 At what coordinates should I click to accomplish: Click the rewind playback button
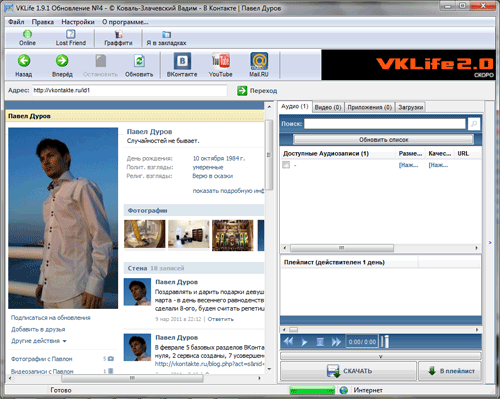[x=288, y=342]
